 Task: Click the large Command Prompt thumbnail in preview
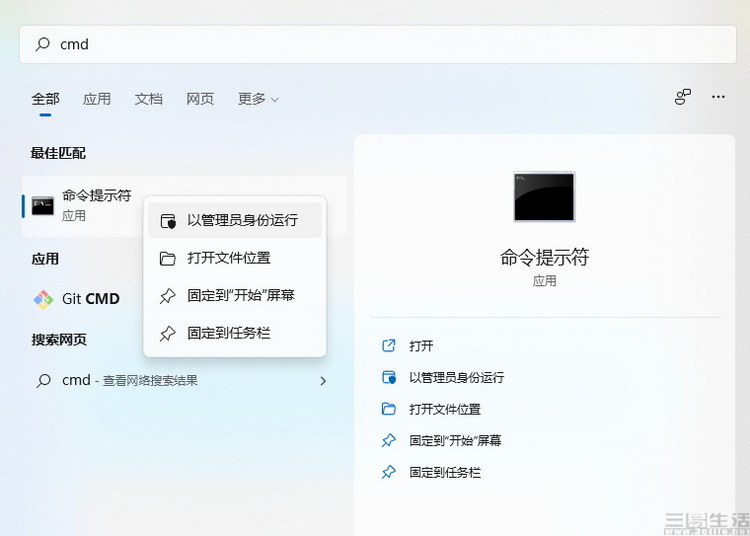[544, 197]
